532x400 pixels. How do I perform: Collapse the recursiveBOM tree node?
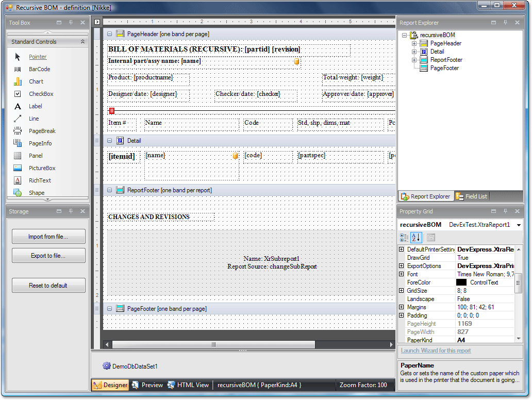tap(404, 35)
